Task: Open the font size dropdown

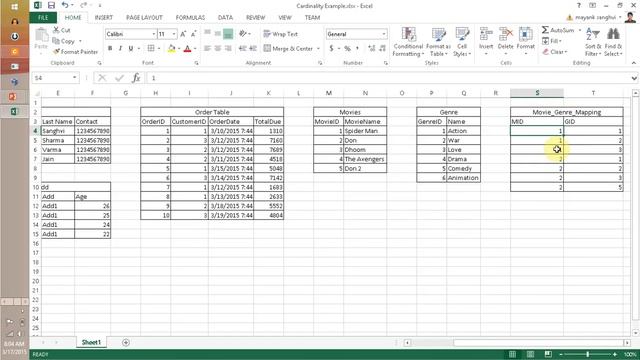Action: coord(174,34)
